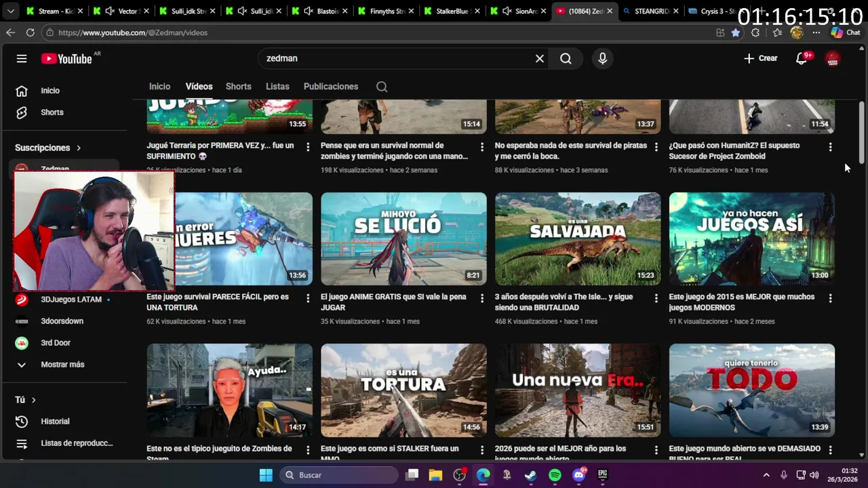Reload the page with refresh icon
Image resolution: width=868 pixels, height=488 pixels.
pos(30,33)
